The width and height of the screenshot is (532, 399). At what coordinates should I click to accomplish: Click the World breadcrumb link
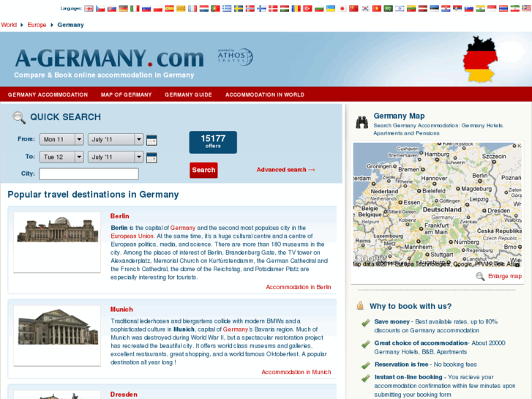[x=9, y=25]
